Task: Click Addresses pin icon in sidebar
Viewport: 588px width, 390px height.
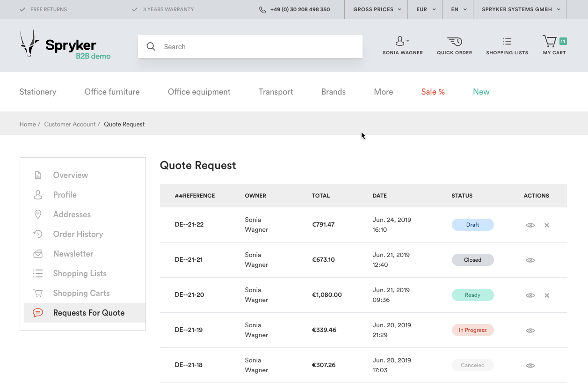Action: pos(38,214)
